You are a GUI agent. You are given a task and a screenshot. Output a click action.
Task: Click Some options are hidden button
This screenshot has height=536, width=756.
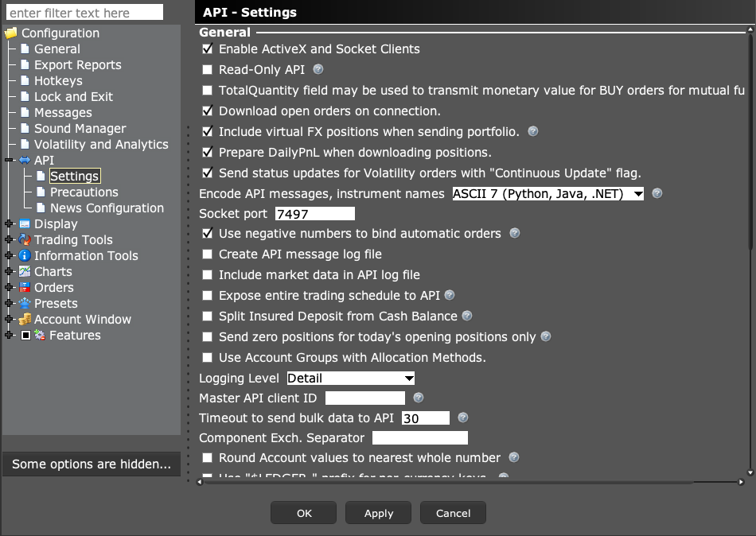click(92, 464)
